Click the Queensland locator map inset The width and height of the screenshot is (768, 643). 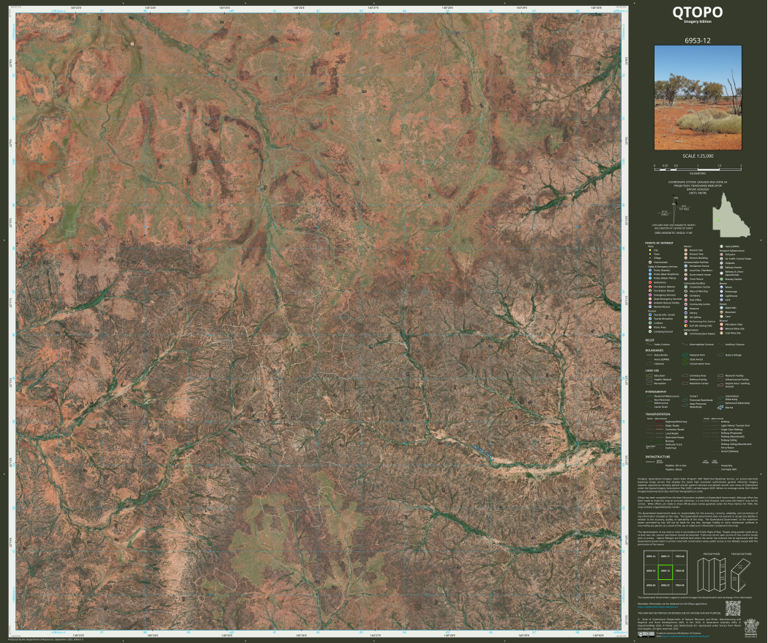click(x=732, y=214)
